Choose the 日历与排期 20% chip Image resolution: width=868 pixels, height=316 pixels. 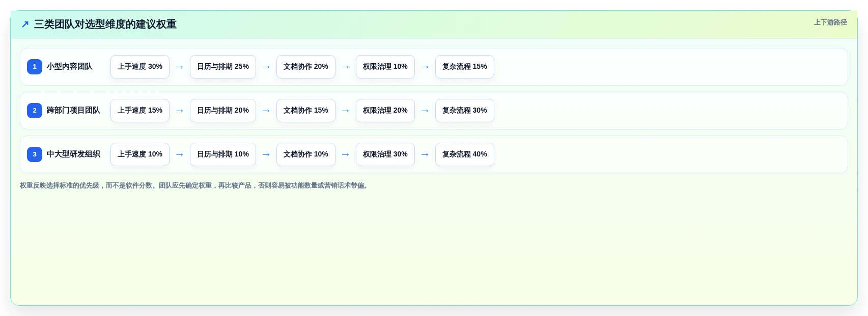(x=223, y=111)
